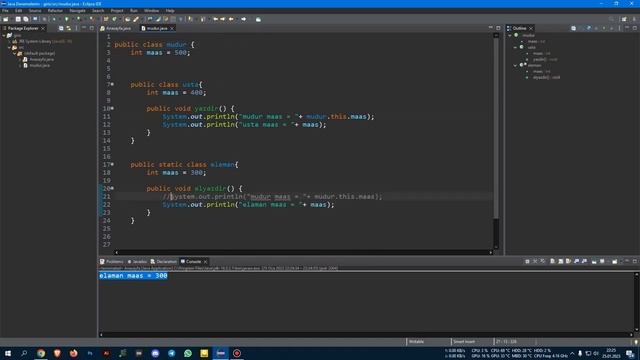Collapse the eleman class in Outline

[515, 65]
